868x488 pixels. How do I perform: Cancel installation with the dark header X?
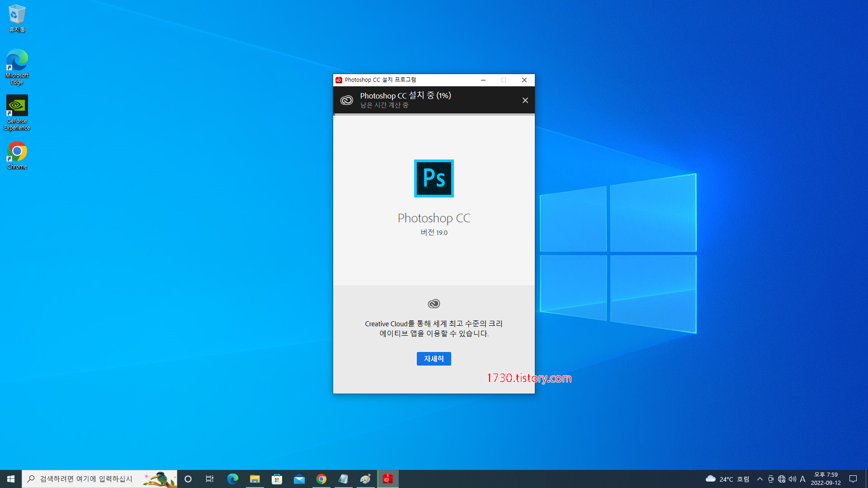click(x=525, y=100)
